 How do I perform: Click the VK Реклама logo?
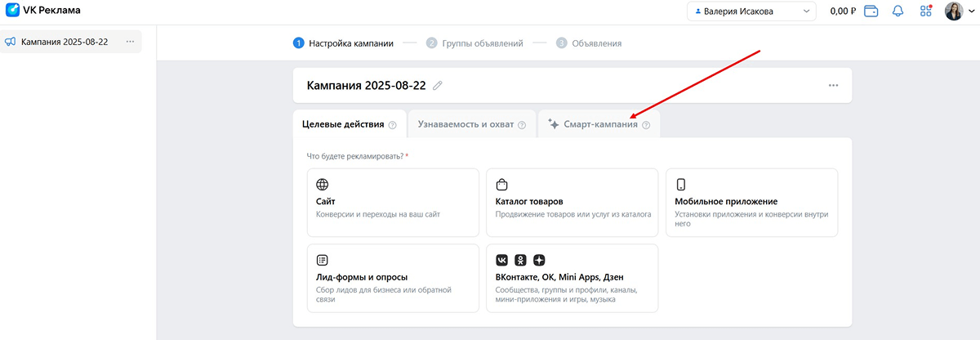(43, 11)
